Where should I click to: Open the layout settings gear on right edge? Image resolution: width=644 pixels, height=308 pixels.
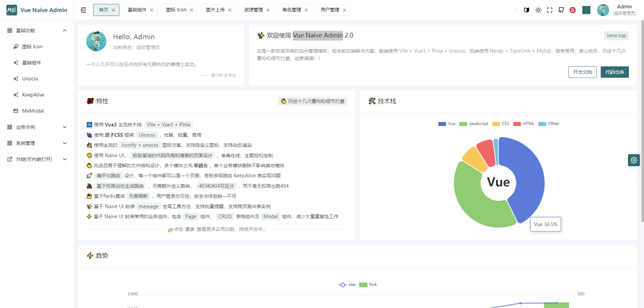click(634, 160)
